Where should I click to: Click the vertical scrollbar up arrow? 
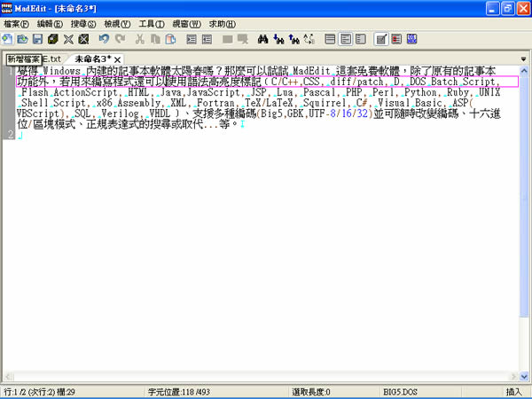point(524,71)
